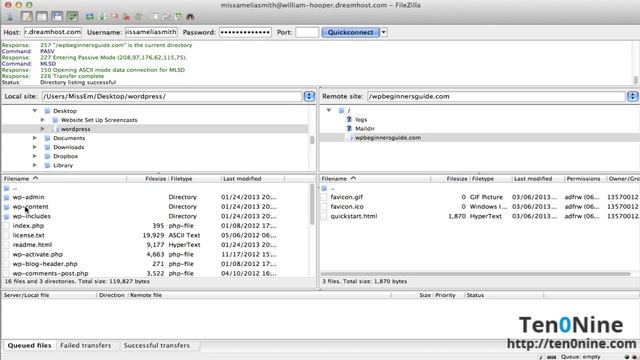
Task: Click the license.txt file icon
Action: click(6, 236)
